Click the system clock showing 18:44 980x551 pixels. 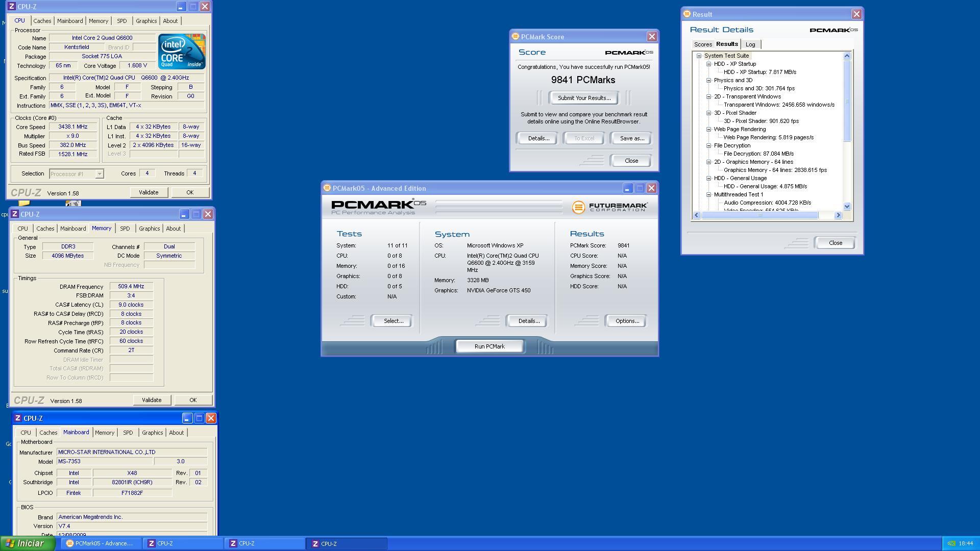coord(966,543)
